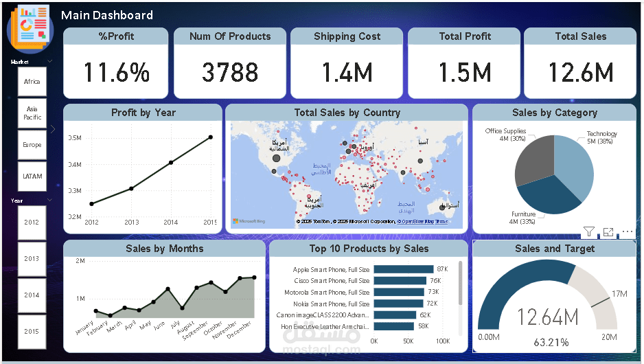
Task: Click the Profit by Year title
Action: click(x=143, y=113)
